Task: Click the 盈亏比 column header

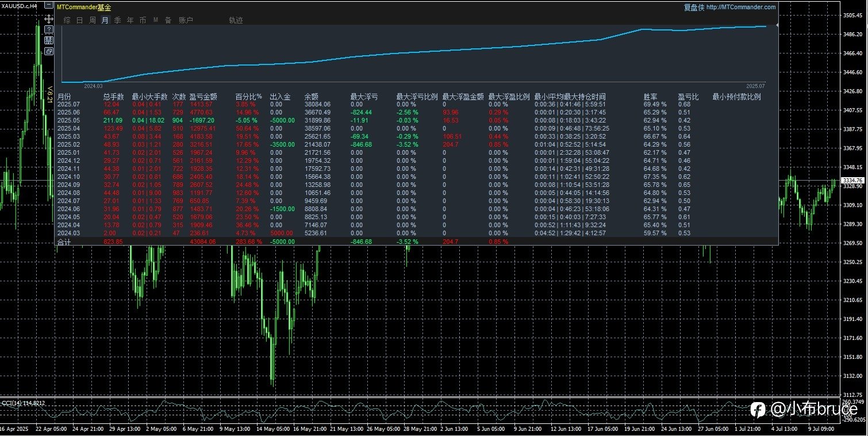Action: click(x=689, y=97)
